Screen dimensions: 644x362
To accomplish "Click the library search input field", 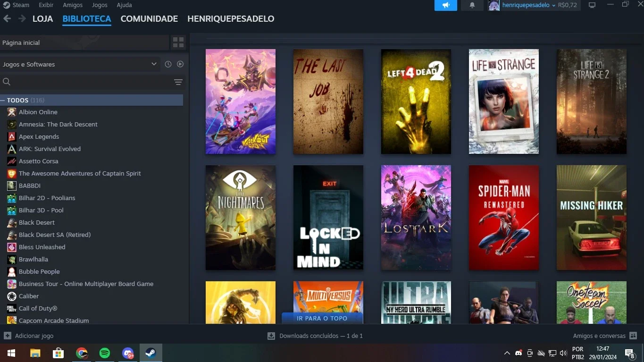I will [92, 82].
